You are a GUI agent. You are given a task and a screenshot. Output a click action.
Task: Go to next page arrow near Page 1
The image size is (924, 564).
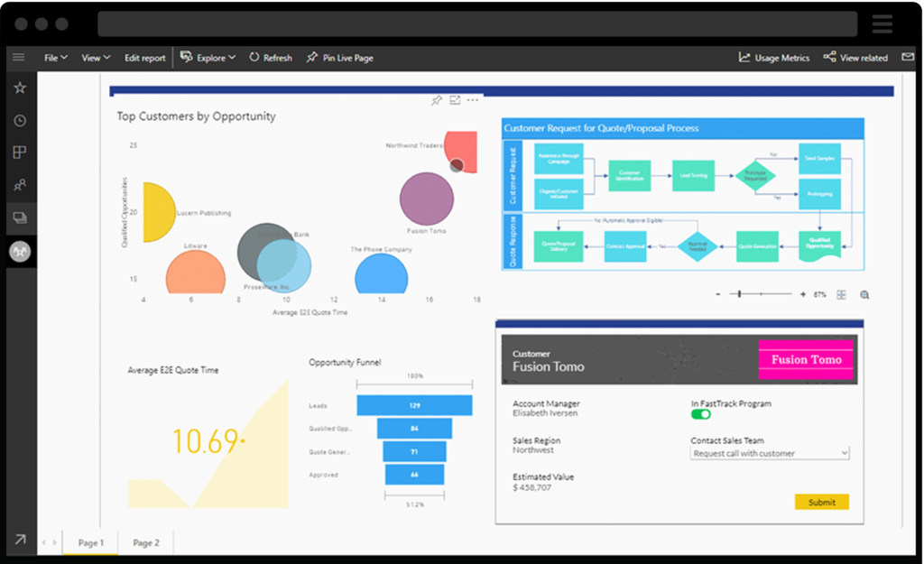click(55, 542)
